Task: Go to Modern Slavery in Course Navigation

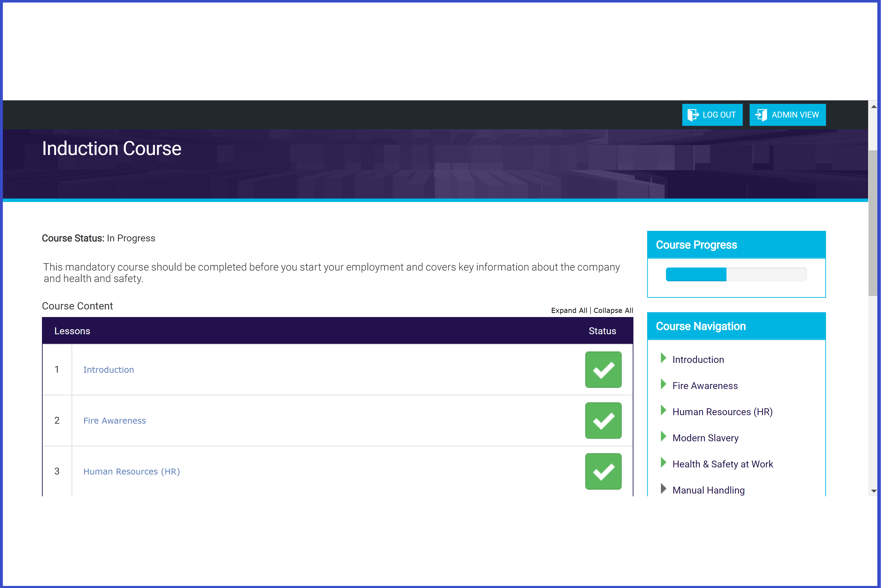Action: 705,438
